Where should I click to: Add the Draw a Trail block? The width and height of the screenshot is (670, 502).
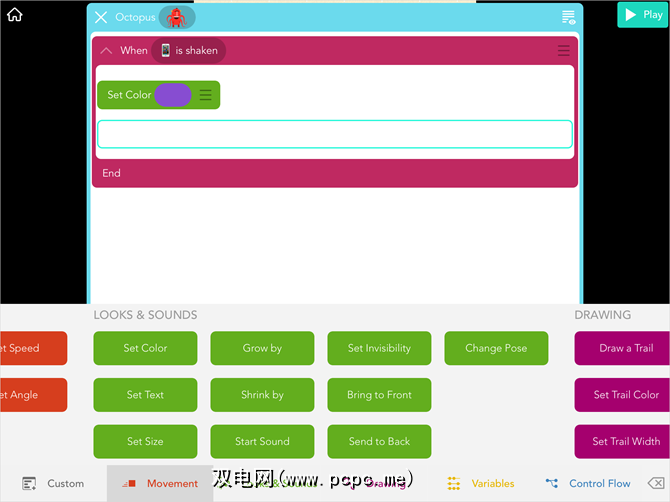[623, 348]
